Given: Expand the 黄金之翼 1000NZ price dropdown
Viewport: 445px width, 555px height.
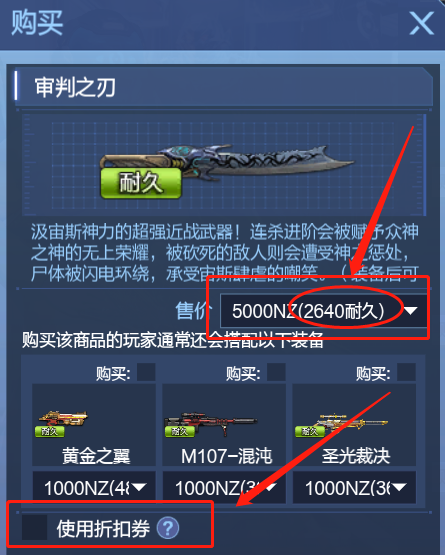Looking at the screenshot, I should point(94,488).
